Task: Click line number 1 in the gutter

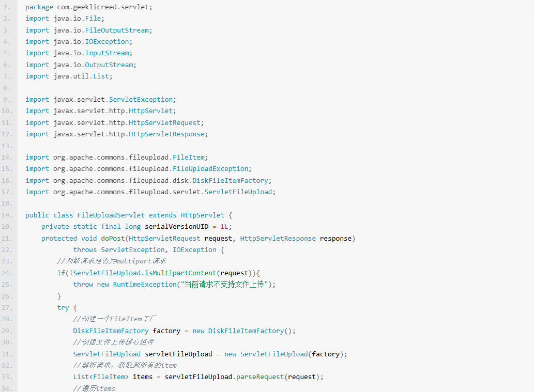Action: point(6,7)
